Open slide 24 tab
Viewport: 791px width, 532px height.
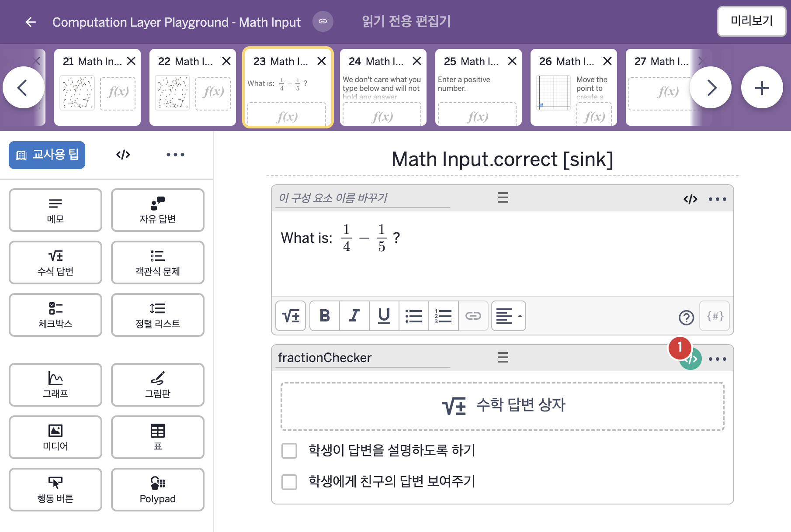tap(383, 87)
